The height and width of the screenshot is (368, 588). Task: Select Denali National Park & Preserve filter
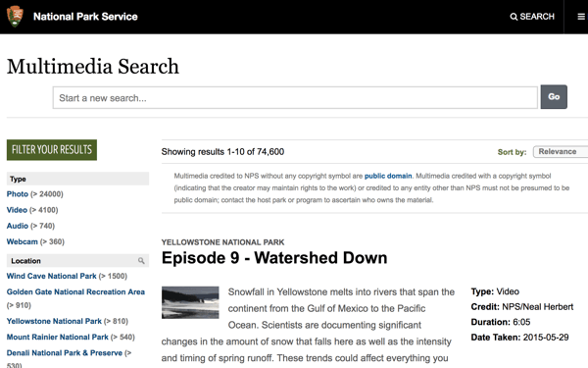click(65, 352)
